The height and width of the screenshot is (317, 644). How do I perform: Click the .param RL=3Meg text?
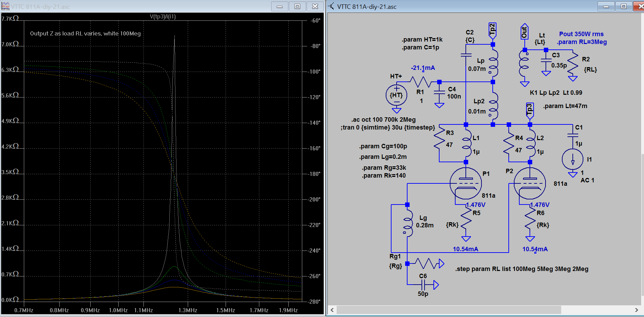coord(582,42)
